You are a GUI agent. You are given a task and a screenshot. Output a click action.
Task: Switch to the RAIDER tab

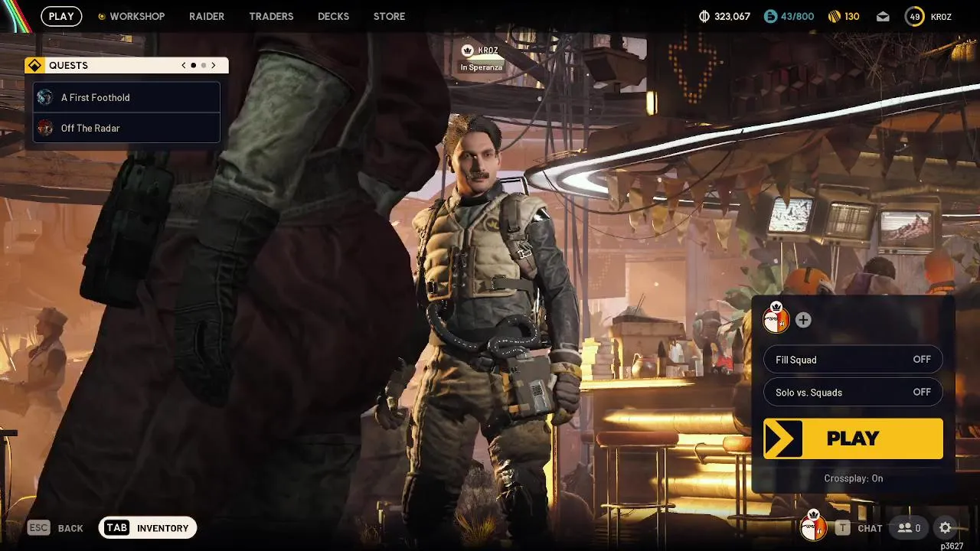[x=207, y=16]
